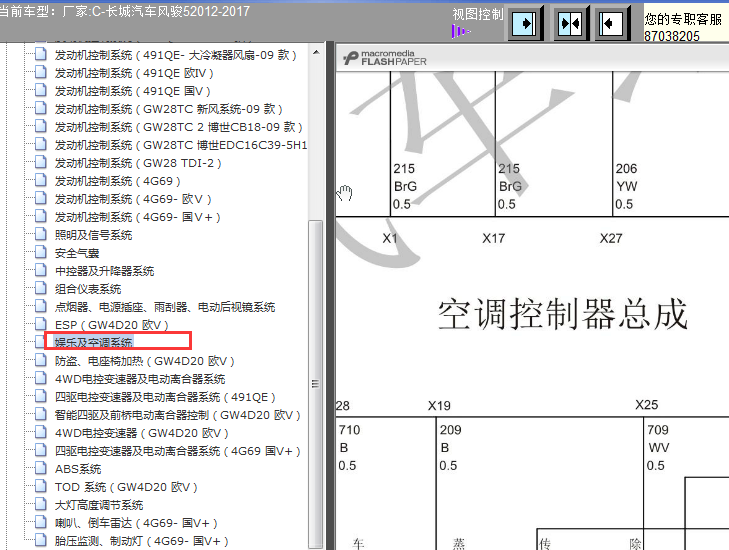
Task: Open TOD 系统（GW4D20 欧V）
Action: 126,487
